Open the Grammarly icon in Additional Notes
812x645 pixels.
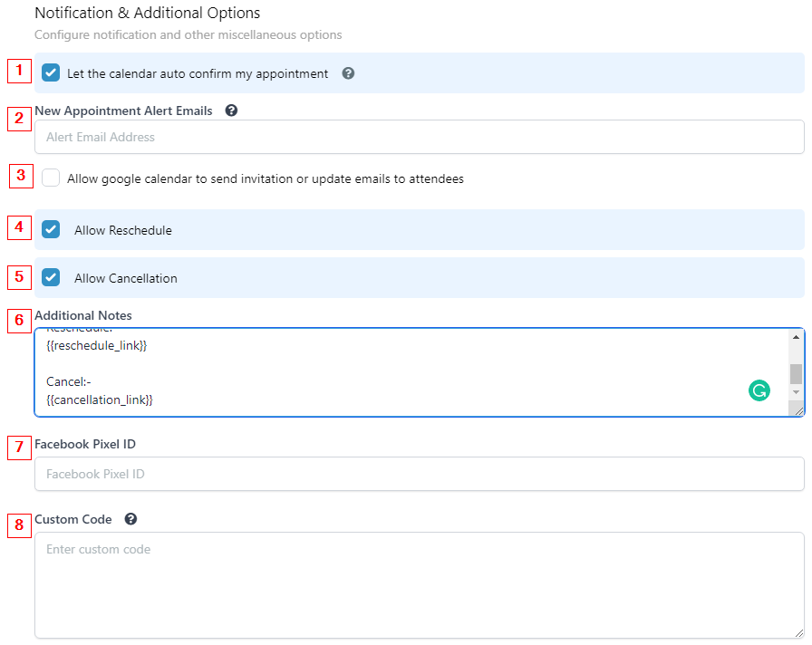point(759,390)
